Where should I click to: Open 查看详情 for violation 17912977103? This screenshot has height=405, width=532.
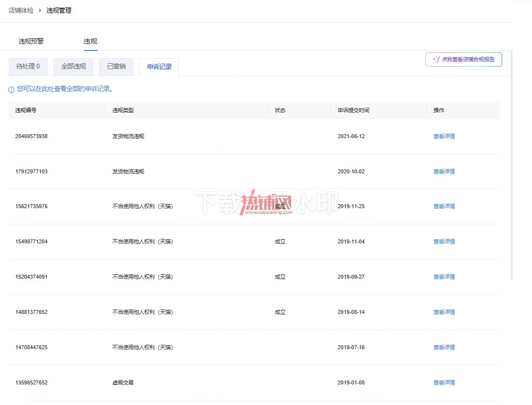pos(444,171)
